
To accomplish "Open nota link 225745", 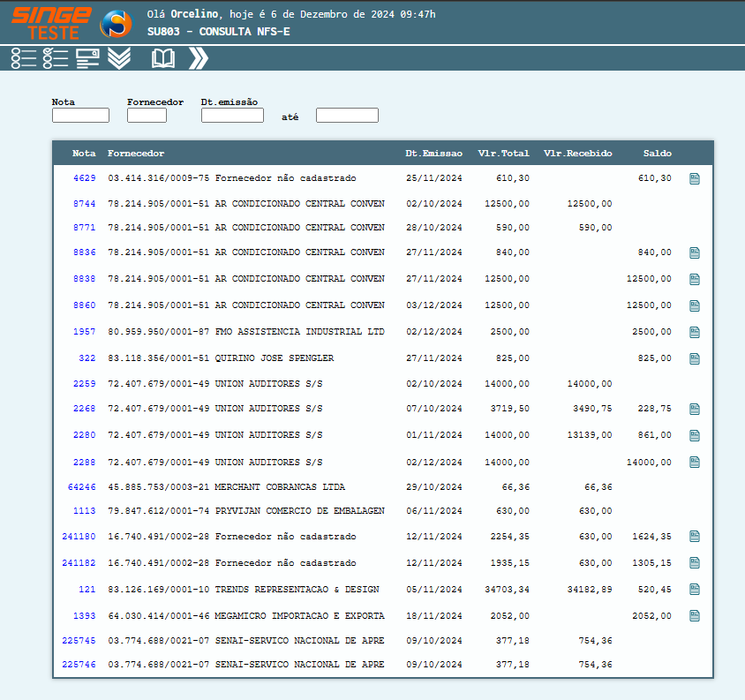I will pyautogui.click(x=79, y=642).
